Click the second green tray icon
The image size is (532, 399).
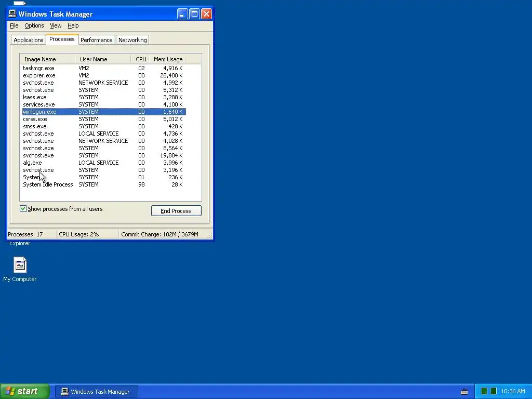pos(494,391)
